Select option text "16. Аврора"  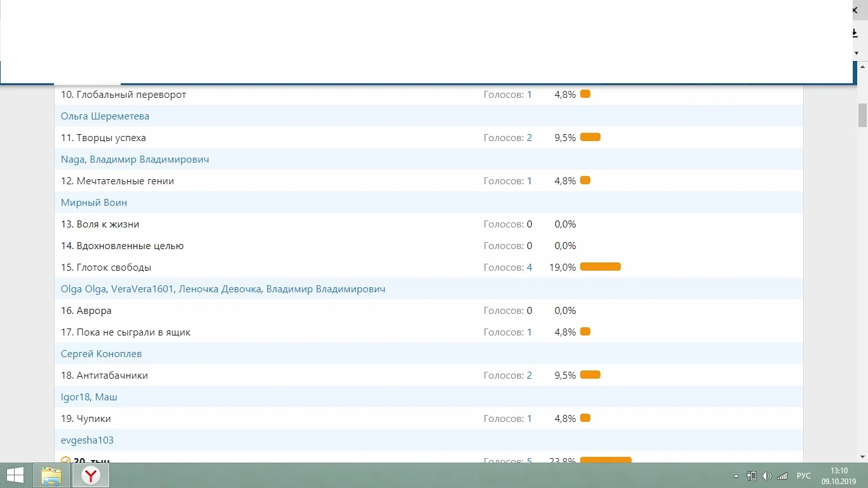tap(86, 311)
